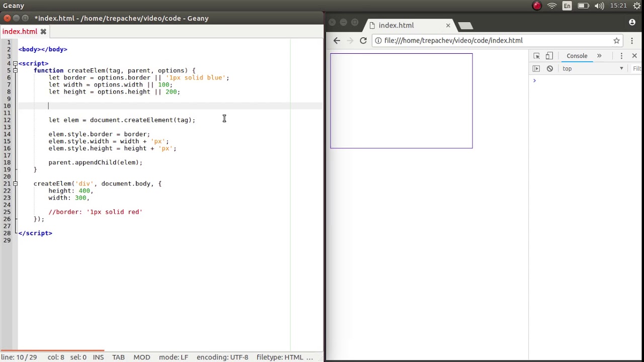The width and height of the screenshot is (644, 362).
Task: Click the closing '</script>' tag on line 28
Action: 35,233
